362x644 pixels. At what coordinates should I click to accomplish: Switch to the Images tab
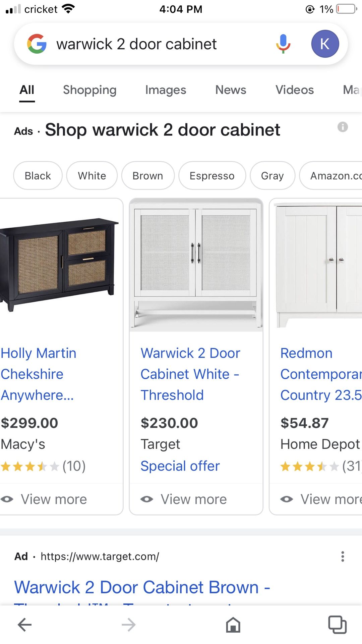tap(166, 90)
